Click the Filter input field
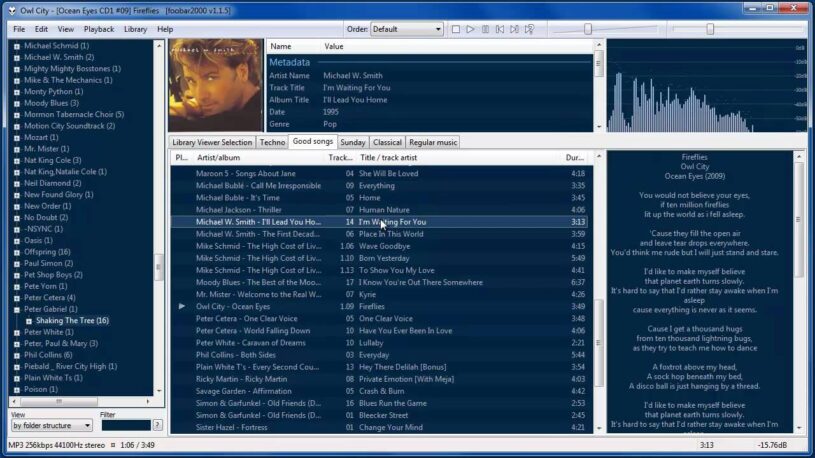Image resolution: width=815 pixels, height=458 pixels. tap(126, 425)
